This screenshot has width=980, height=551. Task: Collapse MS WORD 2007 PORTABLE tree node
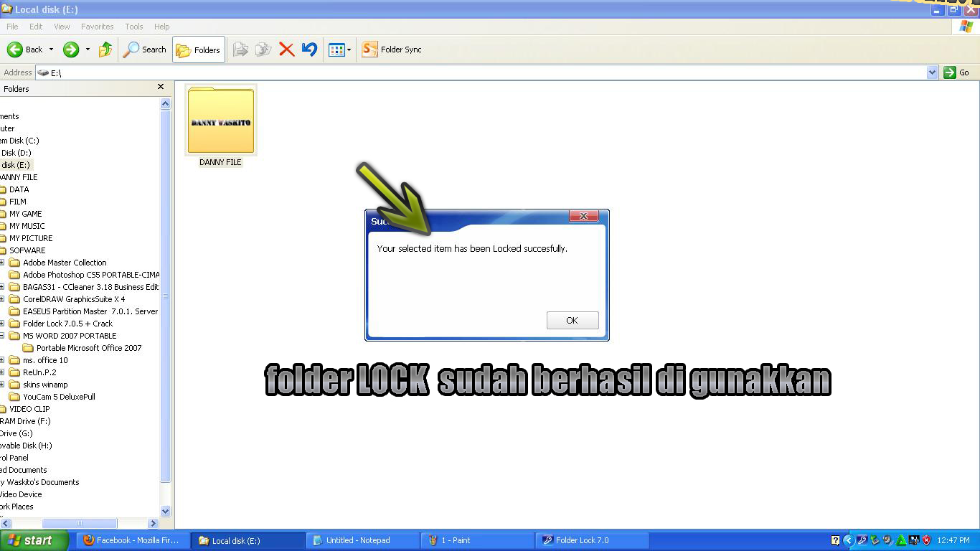[x=2, y=336]
